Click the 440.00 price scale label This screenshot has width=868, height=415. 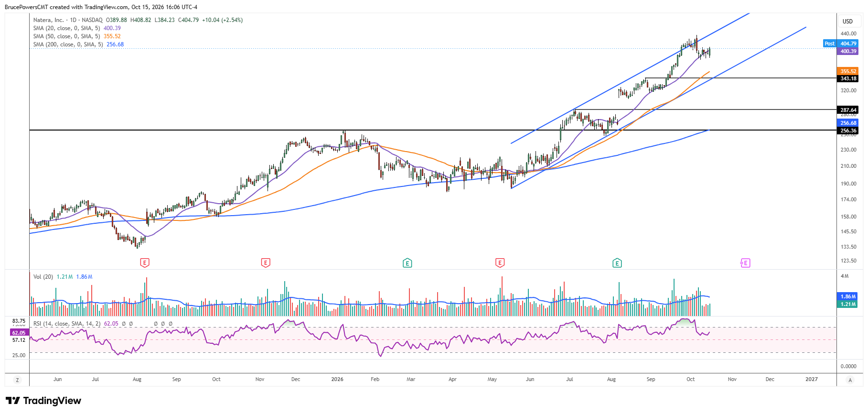[x=848, y=33]
